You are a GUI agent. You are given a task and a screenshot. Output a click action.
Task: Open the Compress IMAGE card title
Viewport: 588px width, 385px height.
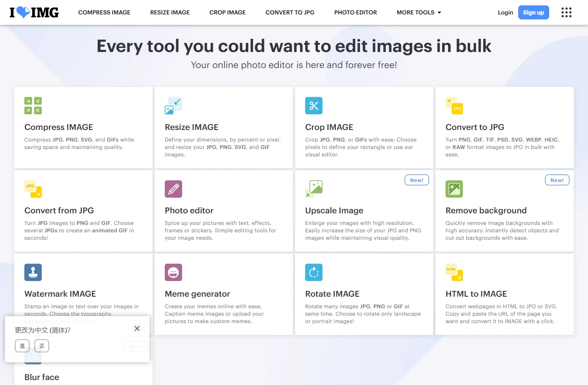pyautogui.click(x=59, y=127)
